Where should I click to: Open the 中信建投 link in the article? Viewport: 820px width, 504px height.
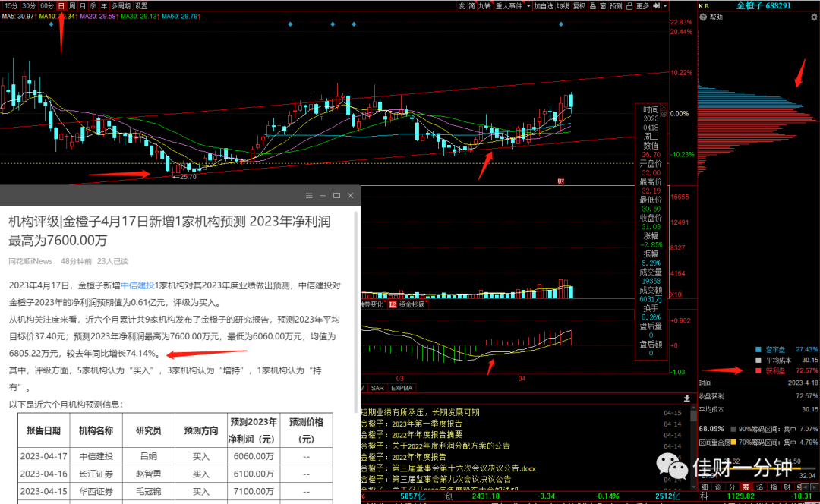137,285
